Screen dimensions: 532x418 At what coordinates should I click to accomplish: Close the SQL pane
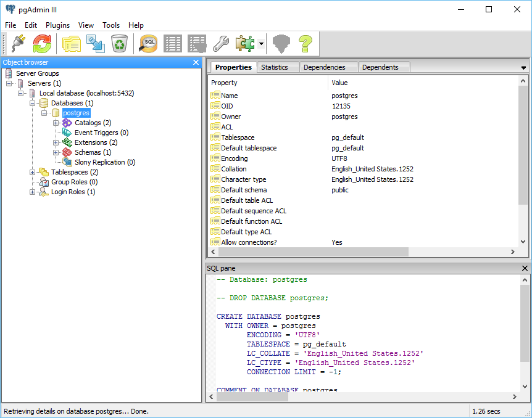click(x=525, y=268)
